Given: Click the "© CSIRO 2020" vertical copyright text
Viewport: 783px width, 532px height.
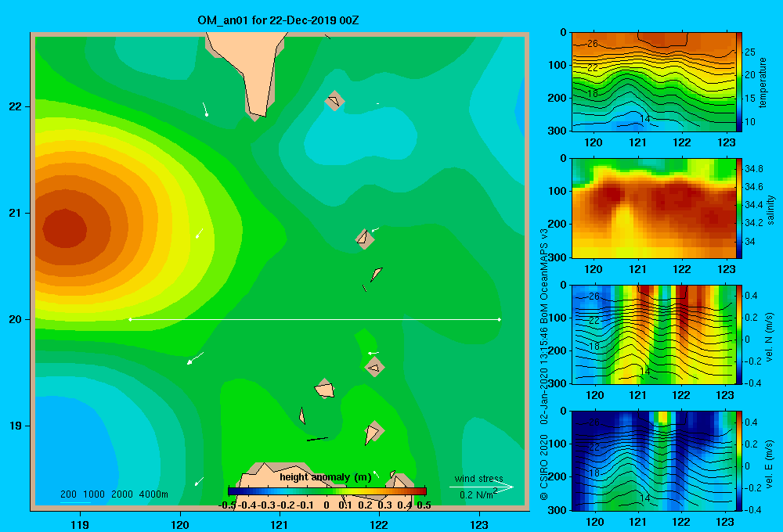Looking at the screenshot, I should click(544, 466).
